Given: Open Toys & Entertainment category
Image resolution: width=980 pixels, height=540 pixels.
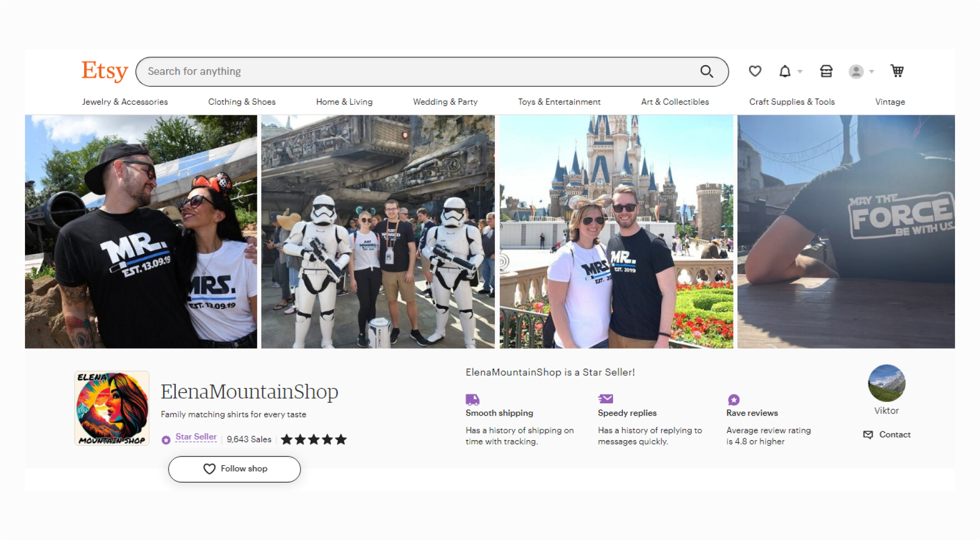Looking at the screenshot, I should (559, 102).
